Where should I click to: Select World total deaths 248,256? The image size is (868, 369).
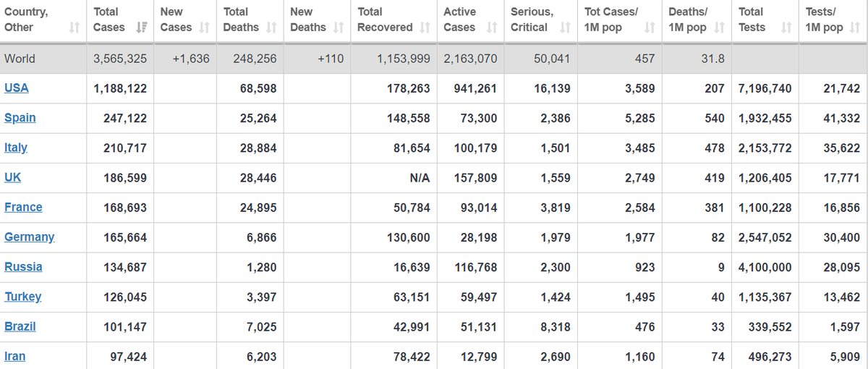click(255, 59)
